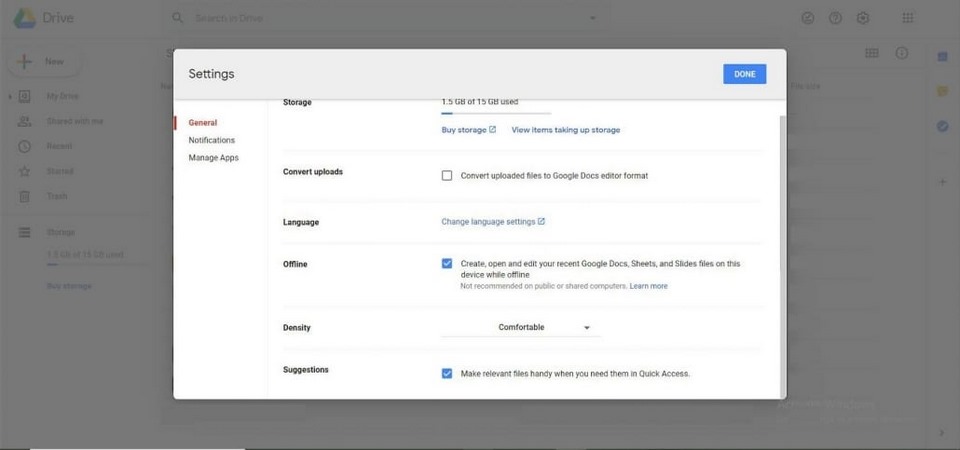Switch to the Notifications settings tab
The image size is (960, 450).
[x=212, y=140]
